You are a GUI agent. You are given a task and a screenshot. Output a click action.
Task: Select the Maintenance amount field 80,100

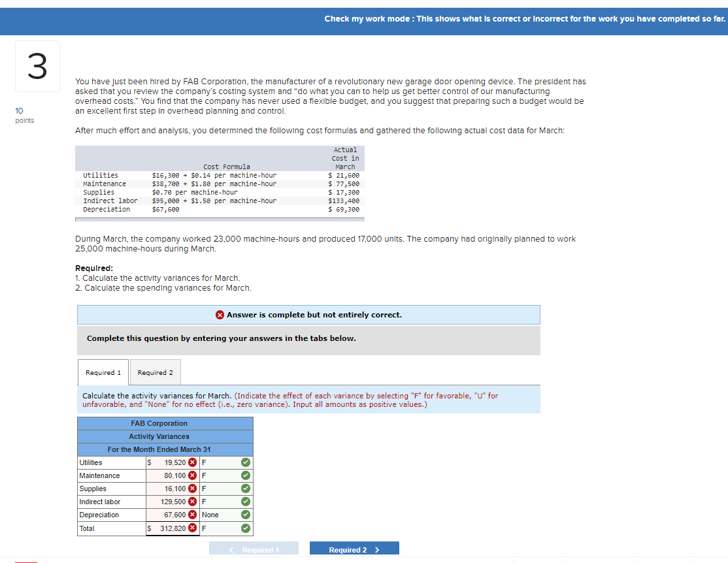(x=173, y=475)
